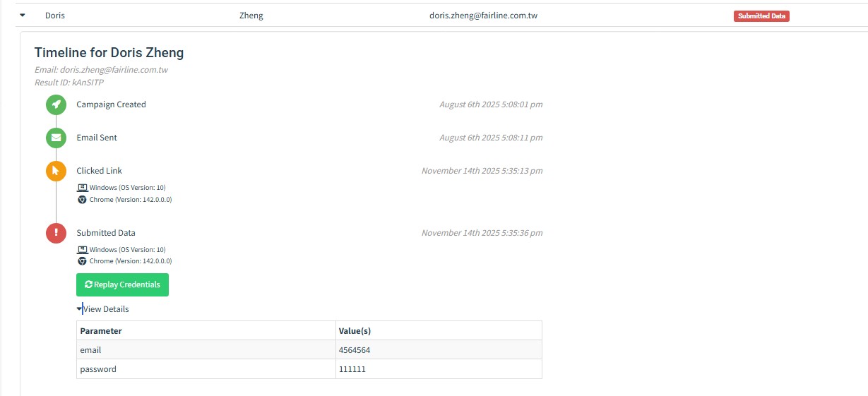Click the Submitted Data timestamp 5:35:36 pm
The height and width of the screenshot is (396, 868).
coord(482,233)
